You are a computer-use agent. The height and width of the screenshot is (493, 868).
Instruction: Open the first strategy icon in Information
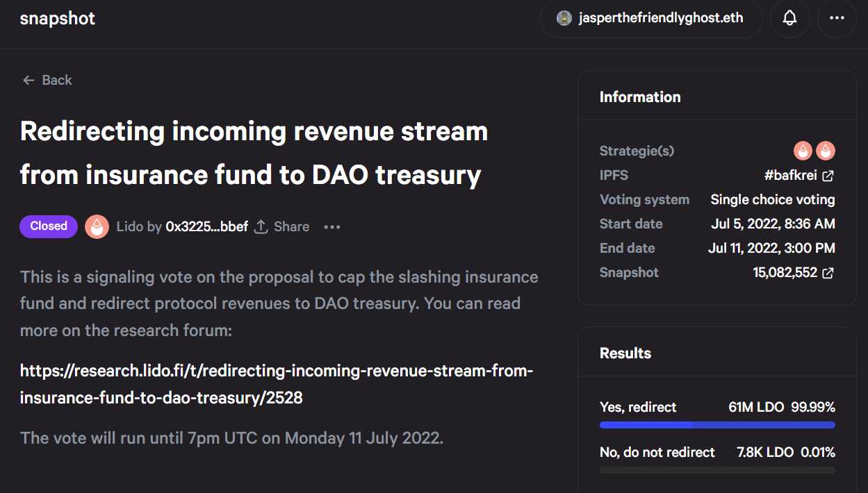coord(803,151)
